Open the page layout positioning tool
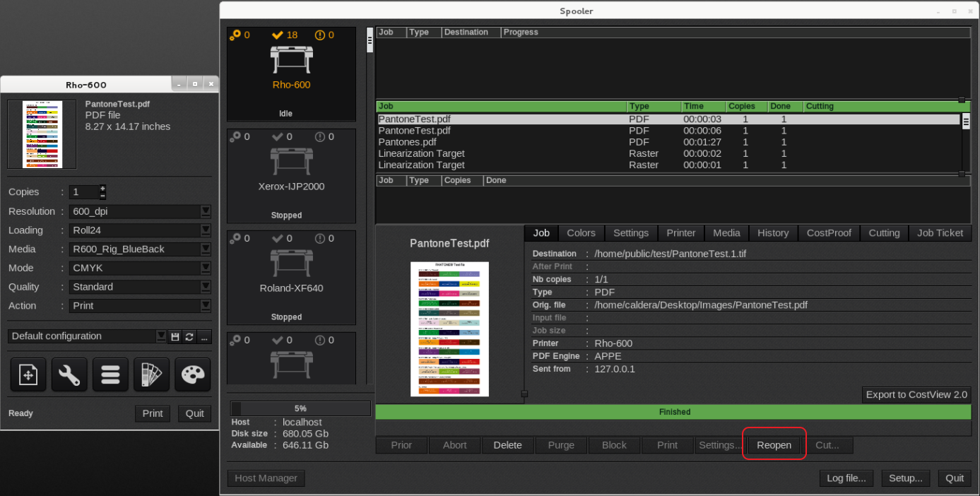The image size is (980, 496). point(28,374)
